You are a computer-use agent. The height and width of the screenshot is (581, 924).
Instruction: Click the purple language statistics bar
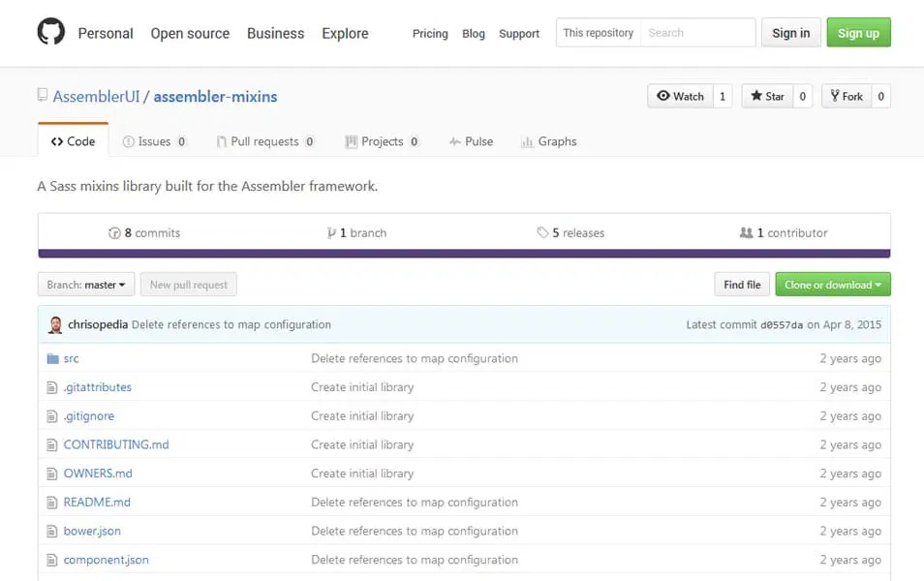[x=464, y=254]
